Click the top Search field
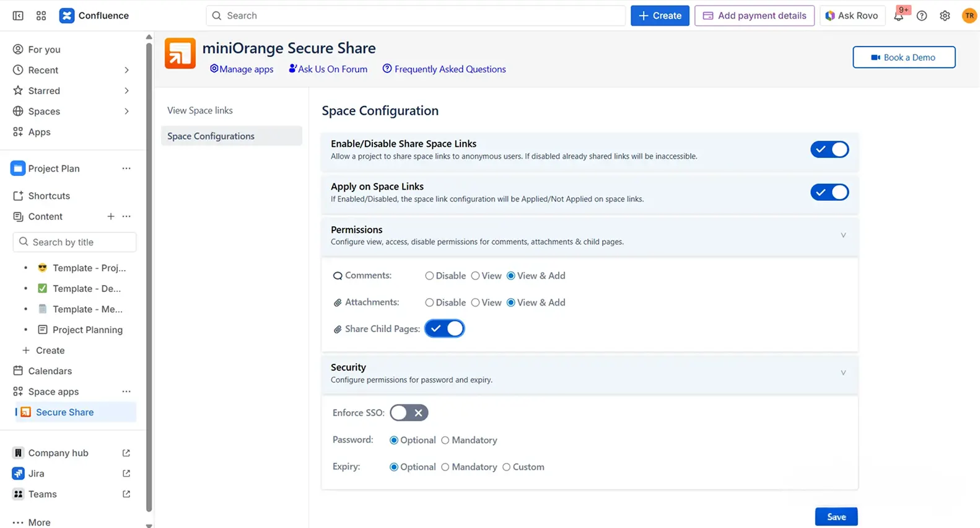The height and width of the screenshot is (528, 980). [x=416, y=15]
